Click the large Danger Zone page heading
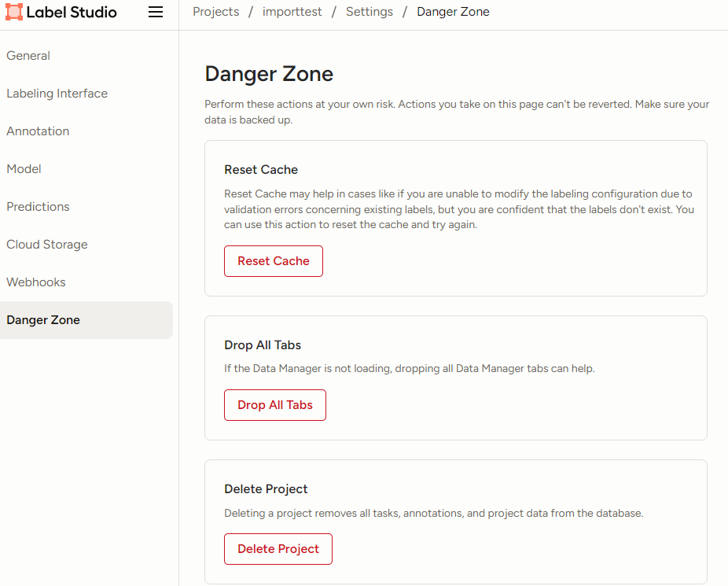Screen dimensions: 728x586 pos(269,74)
